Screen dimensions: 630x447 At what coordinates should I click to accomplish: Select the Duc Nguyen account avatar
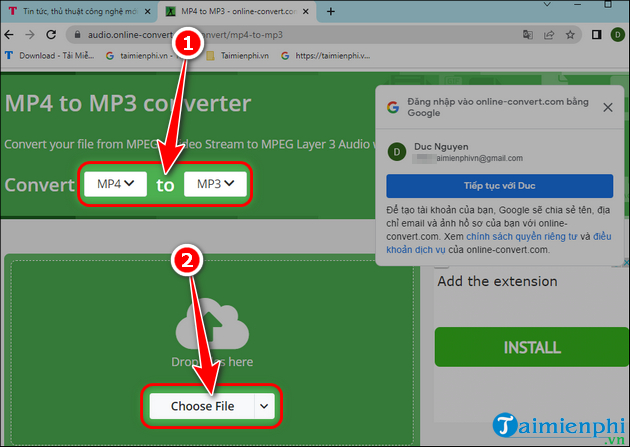pyautogui.click(x=397, y=152)
